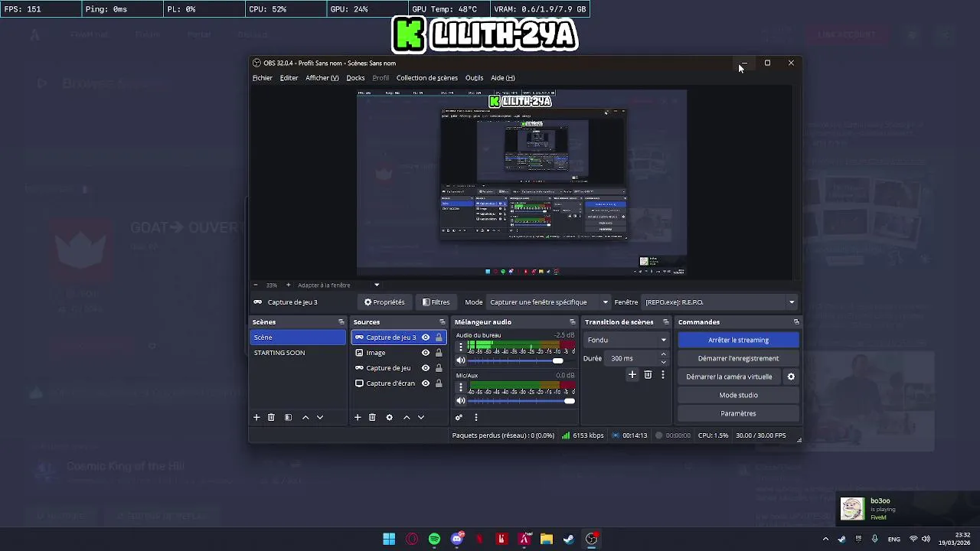Delete the scene transition with trash icon
Image resolution: width=980 pixels, height=551 pixels.
pos(648,374)
